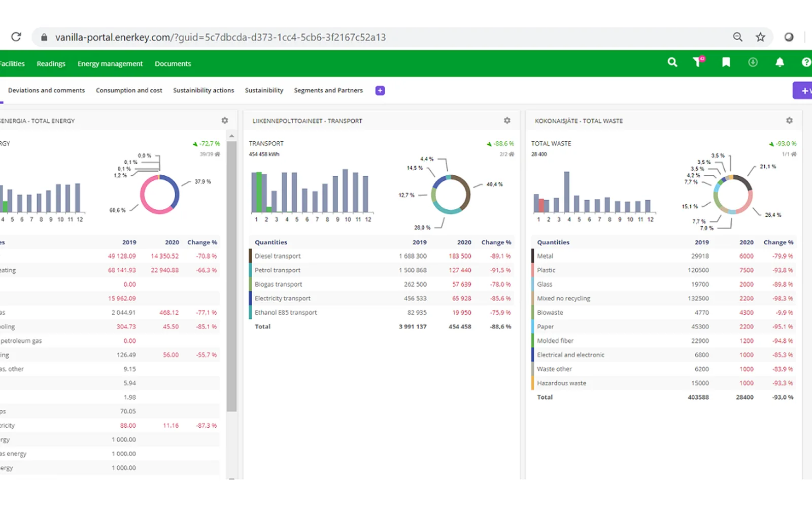Viewport: 812px width, 508px height.
Task: Select the Hazardous waste row
Action: coord(663,383)
